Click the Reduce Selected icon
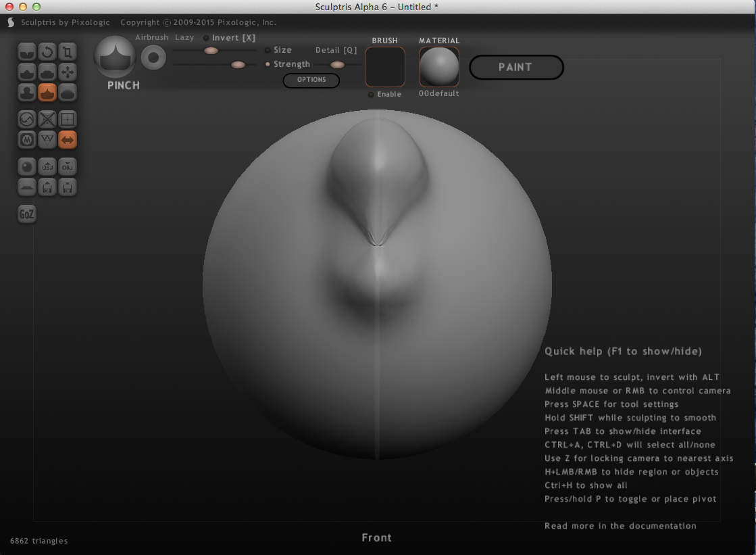The height and width of the screenshot is (555, 756). (47, 119)
